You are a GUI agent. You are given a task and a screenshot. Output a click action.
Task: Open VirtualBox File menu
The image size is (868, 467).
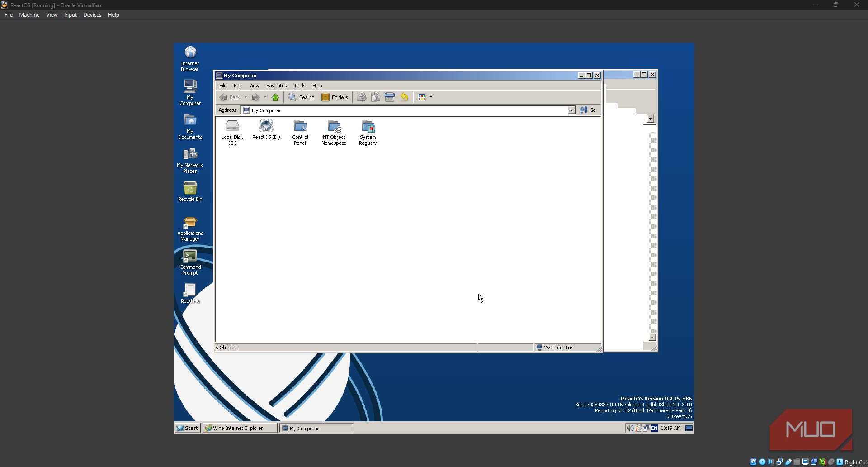9,15
